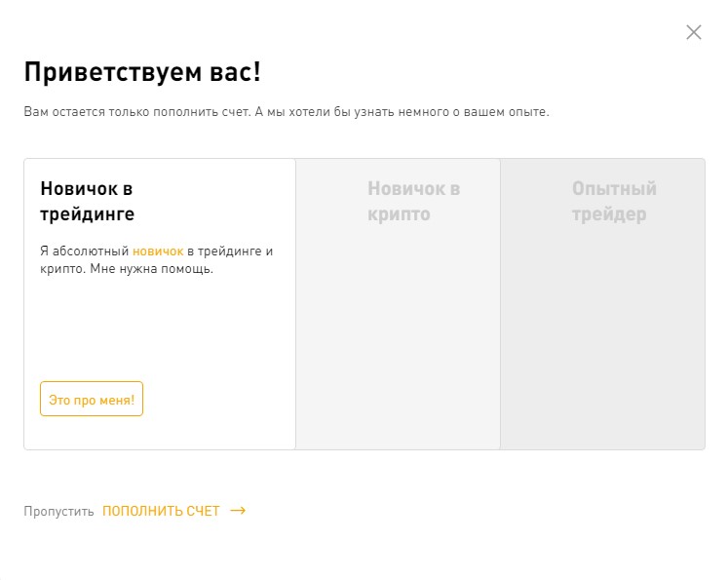Click the 'ПОПОЛНИТЬ СЧЕТ' link
The width and height of the screenshot is (728, 580).
coord(161,511)
